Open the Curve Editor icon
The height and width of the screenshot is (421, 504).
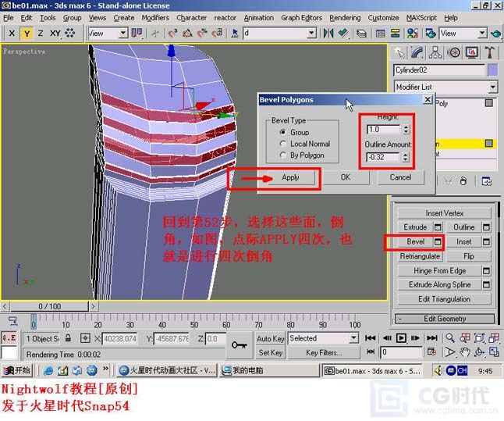(x=380, y=33)
